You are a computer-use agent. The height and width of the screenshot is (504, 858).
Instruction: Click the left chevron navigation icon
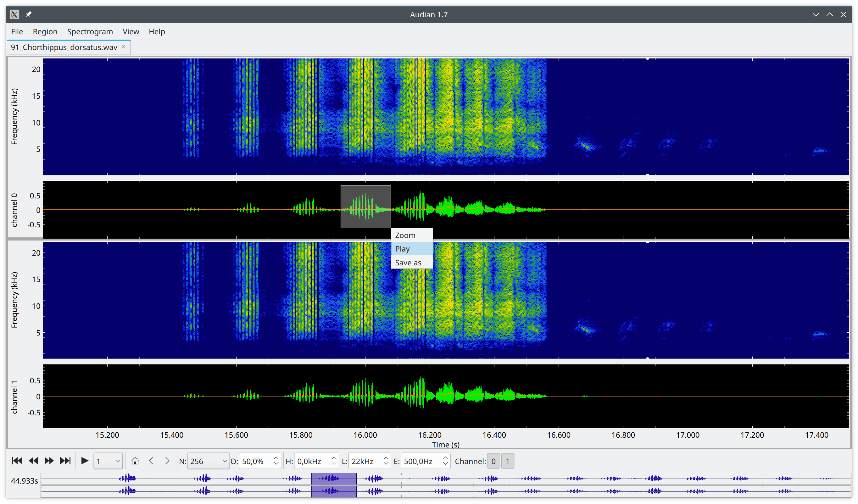point(151,461)
